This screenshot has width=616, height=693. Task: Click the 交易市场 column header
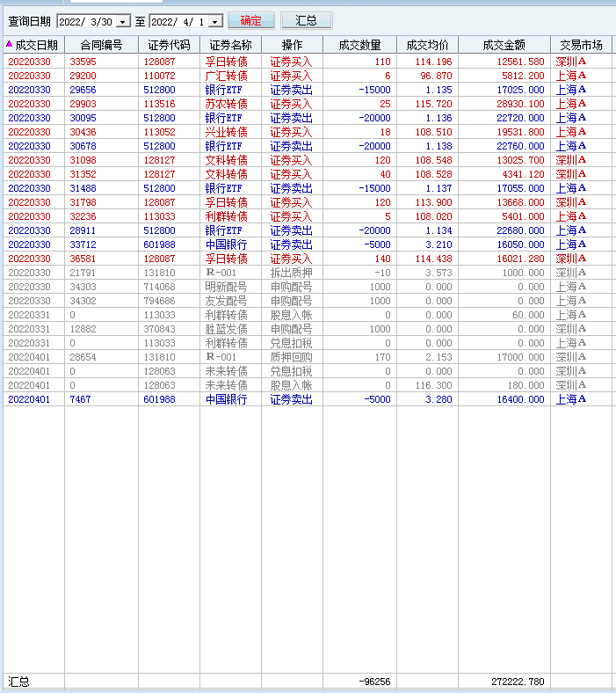pyautogui.click(x=581, y=45)
